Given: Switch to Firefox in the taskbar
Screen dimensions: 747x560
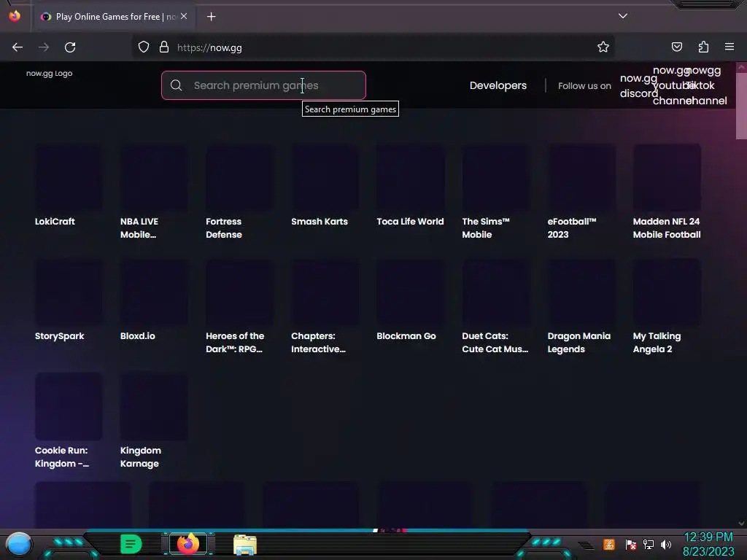Looking at the screenshot, I should [x=188, y=544].
